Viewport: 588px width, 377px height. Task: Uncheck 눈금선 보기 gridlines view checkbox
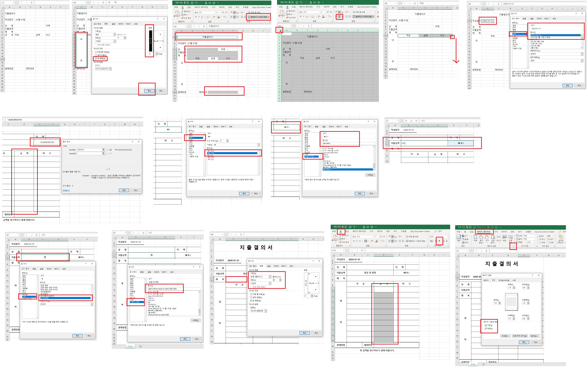click(540, 239)
